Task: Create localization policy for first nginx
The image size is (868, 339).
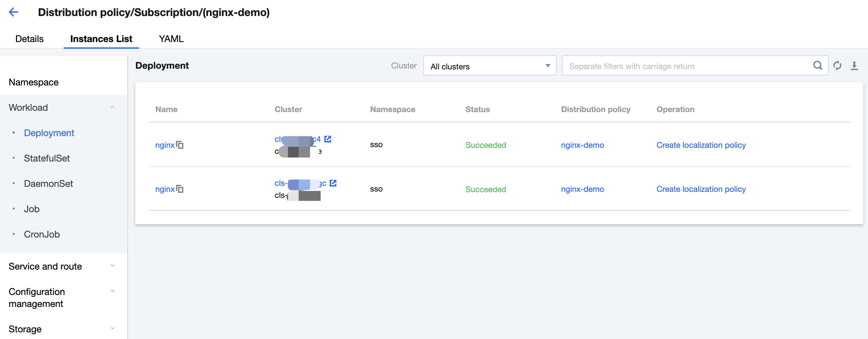Action: pos(701,145)
